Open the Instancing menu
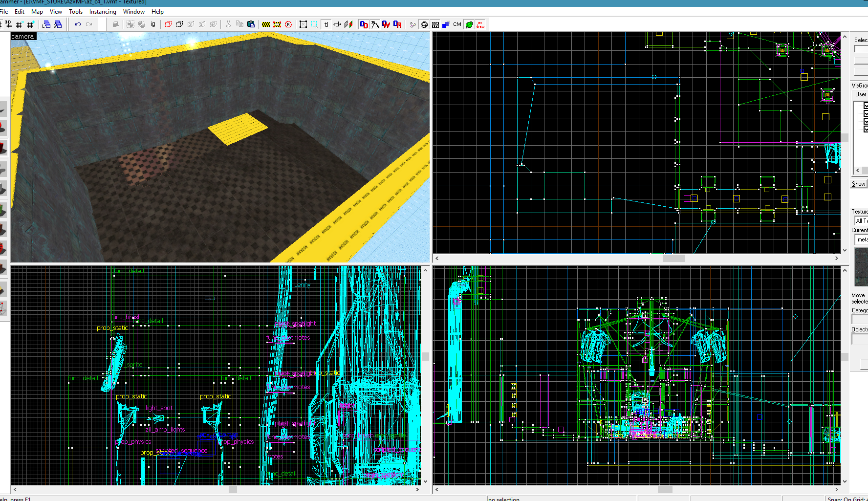 click(x=103, y=12)
